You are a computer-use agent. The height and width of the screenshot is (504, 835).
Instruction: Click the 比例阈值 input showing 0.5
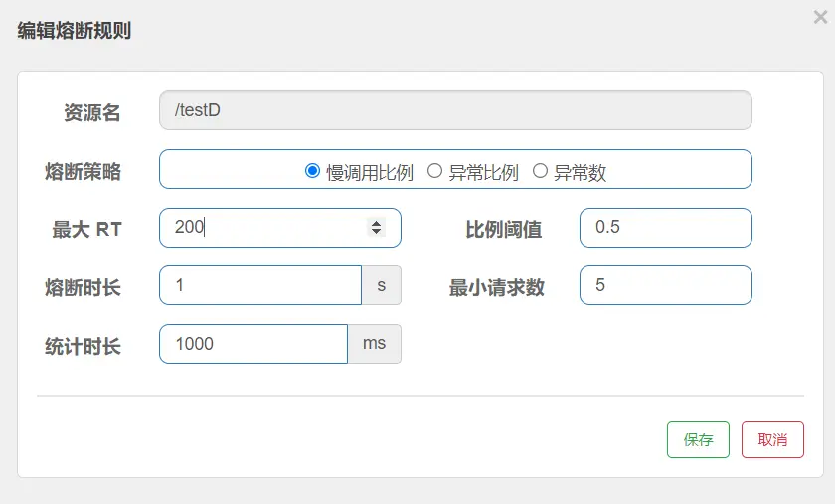click(x=666, y=228)
